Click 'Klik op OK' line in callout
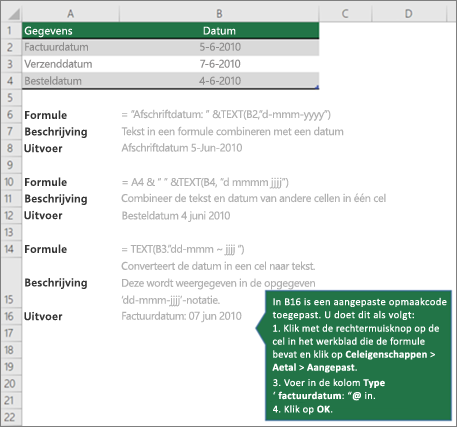Viewport: 457px width, 427px height. 302,409
